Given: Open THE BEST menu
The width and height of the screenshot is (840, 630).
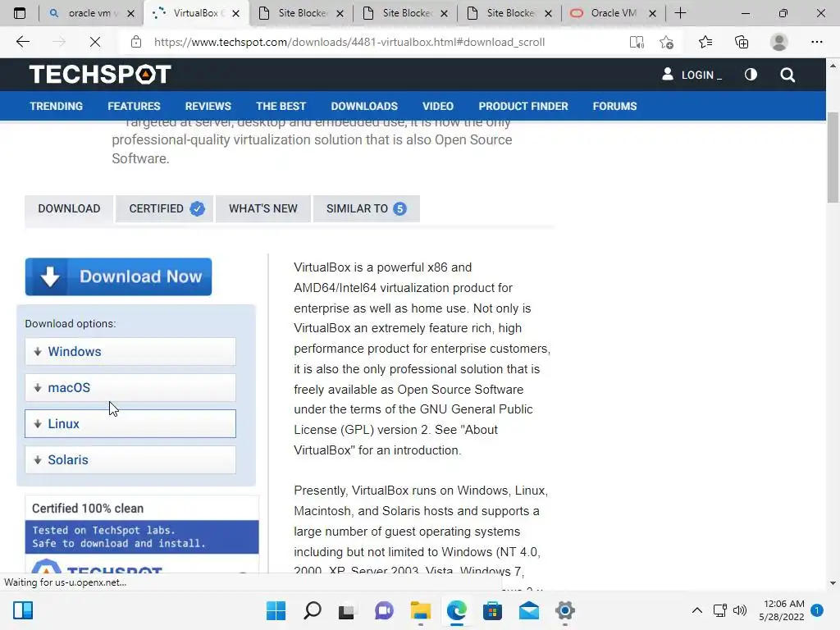Looking at the screenshot, I should click(281, 106).
